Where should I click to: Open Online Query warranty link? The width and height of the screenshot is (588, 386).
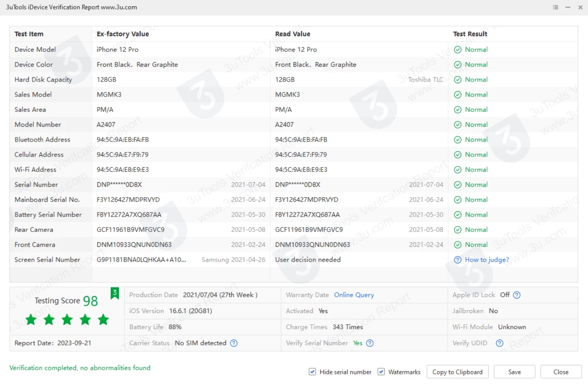coord(354,295)
